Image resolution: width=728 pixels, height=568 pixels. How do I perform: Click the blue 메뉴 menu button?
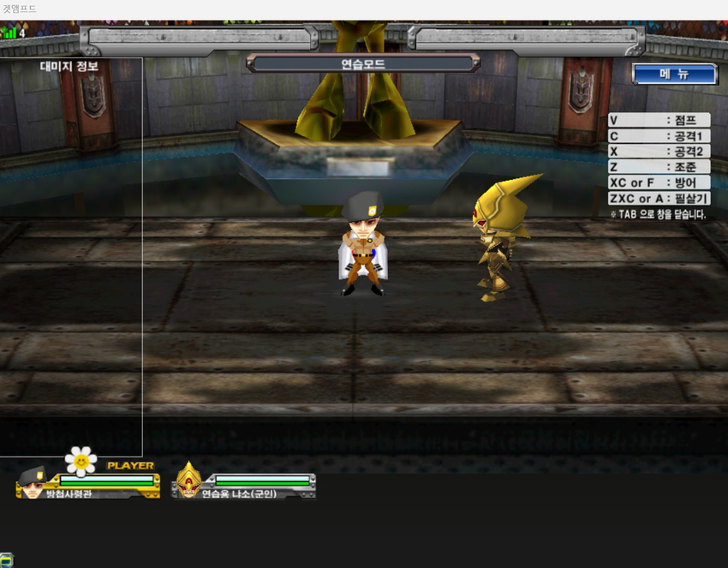coord(674,75)
